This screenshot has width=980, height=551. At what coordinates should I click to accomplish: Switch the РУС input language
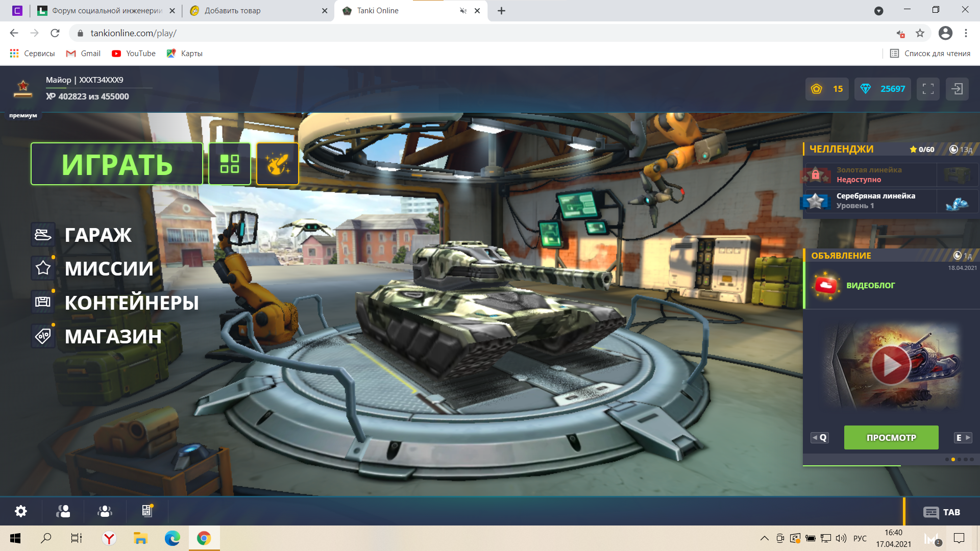(x=860, y=538)
